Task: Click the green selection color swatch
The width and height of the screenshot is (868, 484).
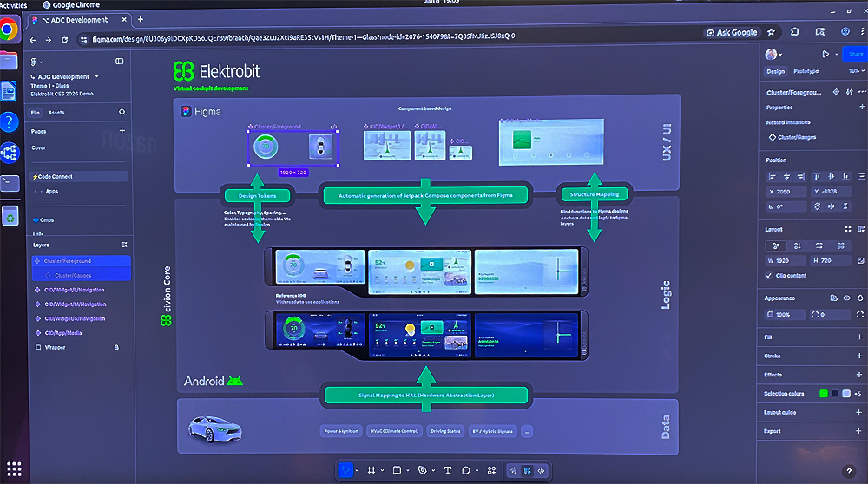Action: point(823,394)
